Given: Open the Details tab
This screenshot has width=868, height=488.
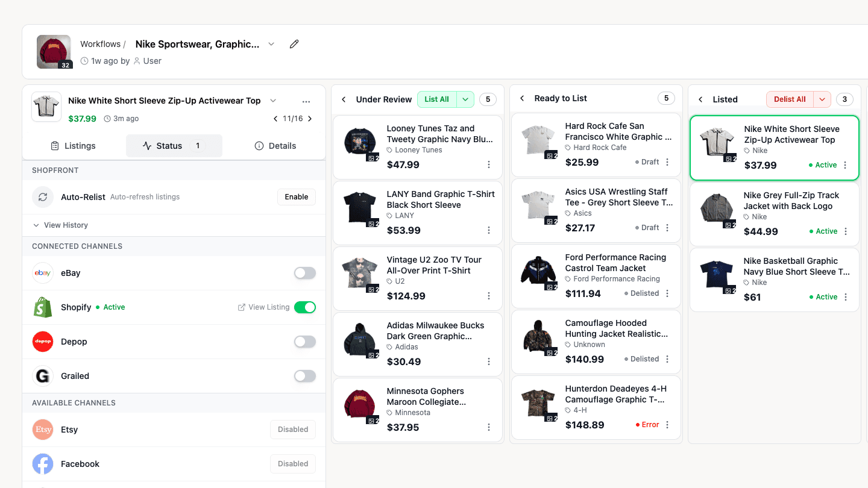Looking at the screenshot, I should [x=275, y=146].
